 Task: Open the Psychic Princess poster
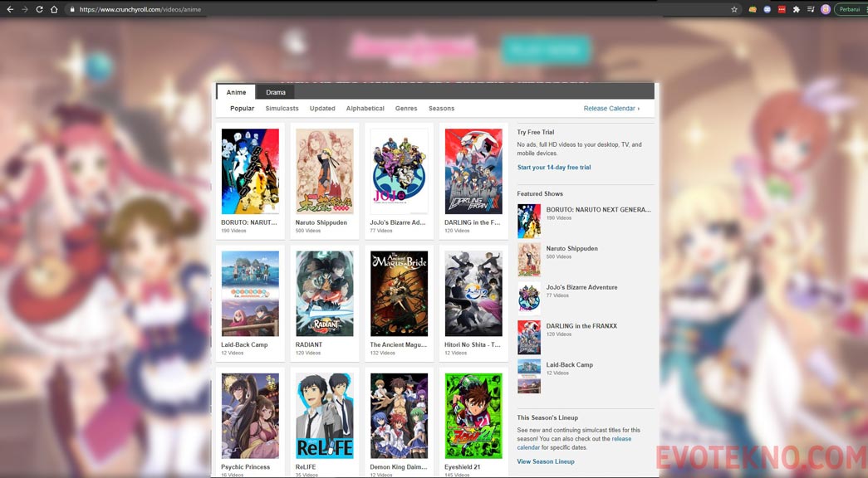[x=250, y=416]
